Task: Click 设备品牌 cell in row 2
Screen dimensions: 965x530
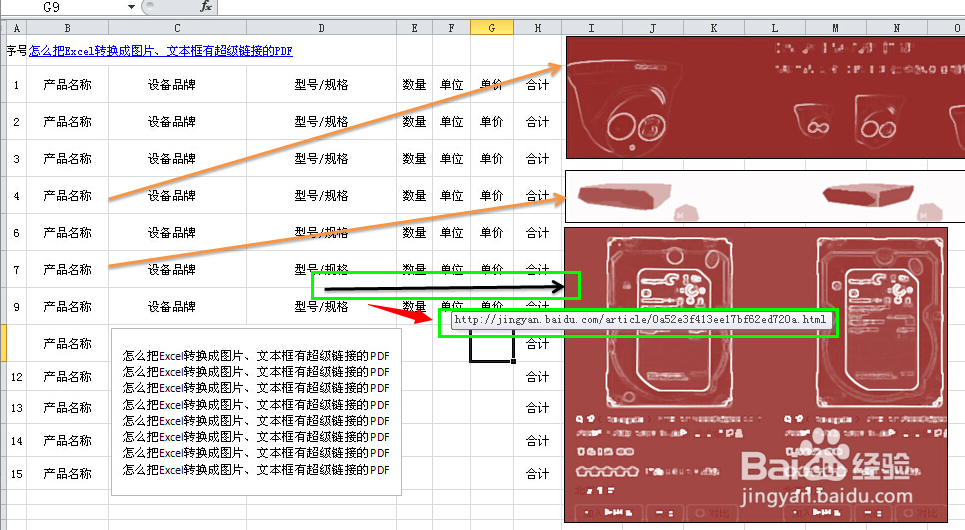Action: point(177,121)
